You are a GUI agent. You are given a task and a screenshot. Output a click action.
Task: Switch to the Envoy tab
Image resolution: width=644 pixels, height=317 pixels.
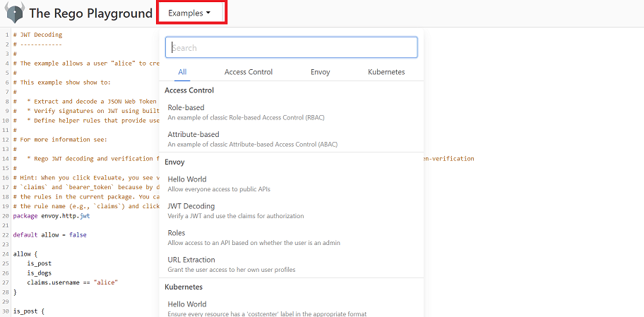321,72
